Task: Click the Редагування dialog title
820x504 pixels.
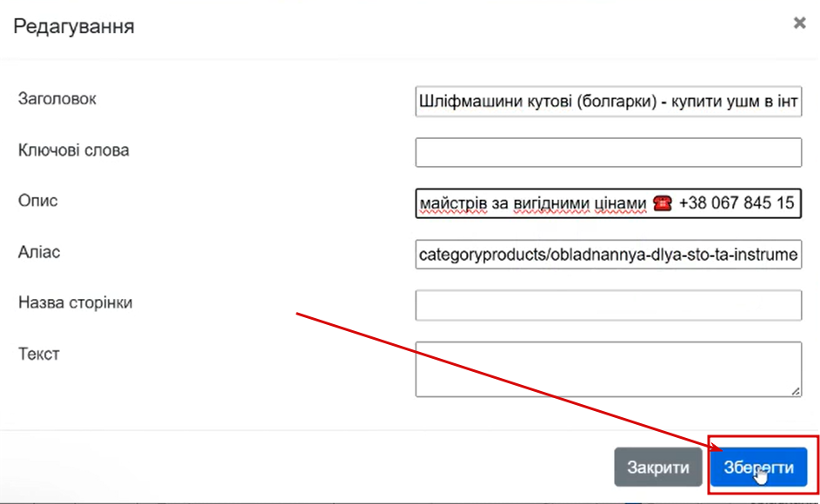Action: click(74, 26)
